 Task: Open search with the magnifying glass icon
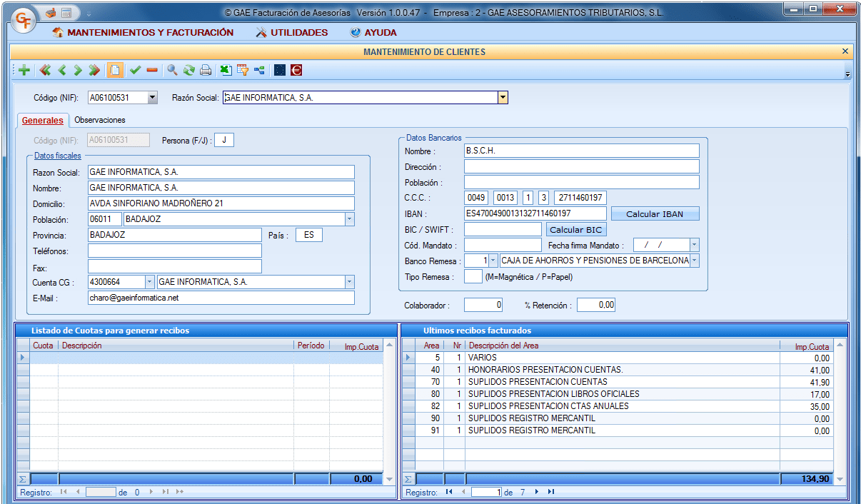click(x=172, y=70)
